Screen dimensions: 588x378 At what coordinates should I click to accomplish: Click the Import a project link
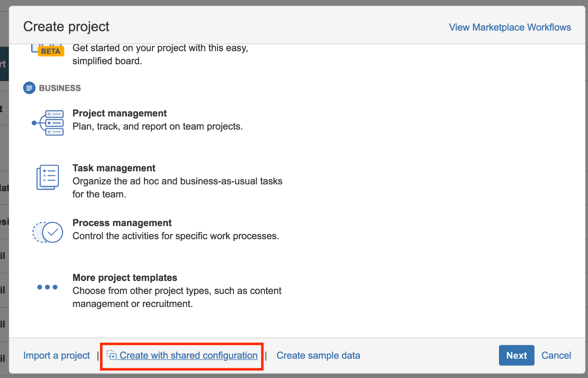point(56,355)
